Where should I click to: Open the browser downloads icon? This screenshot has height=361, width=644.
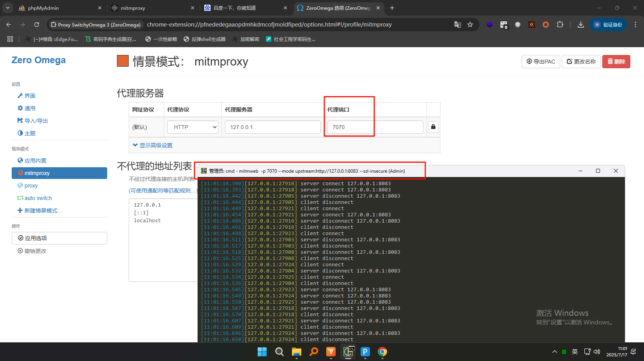pyautogui.click(x=581, y=25)
